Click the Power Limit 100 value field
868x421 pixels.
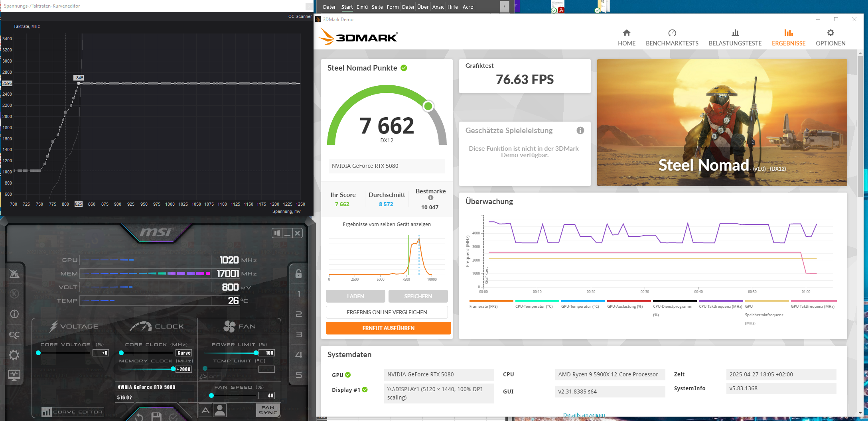(x=266, y=353)
